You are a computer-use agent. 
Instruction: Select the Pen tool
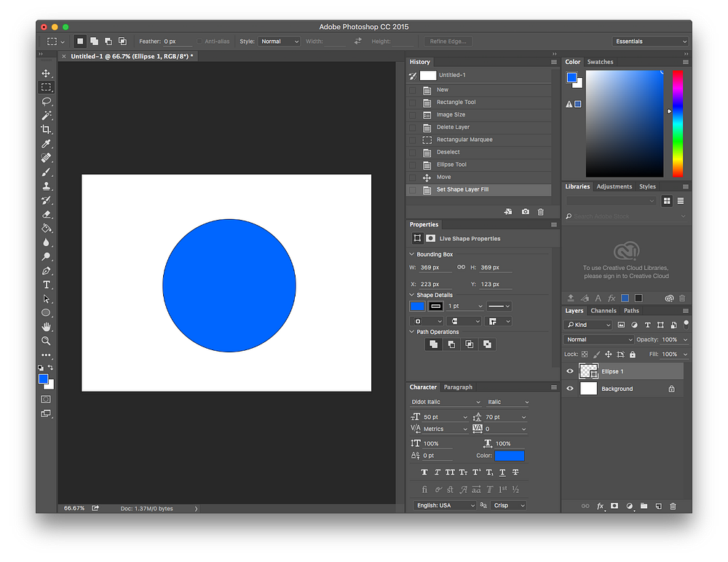tap(46, 270)
